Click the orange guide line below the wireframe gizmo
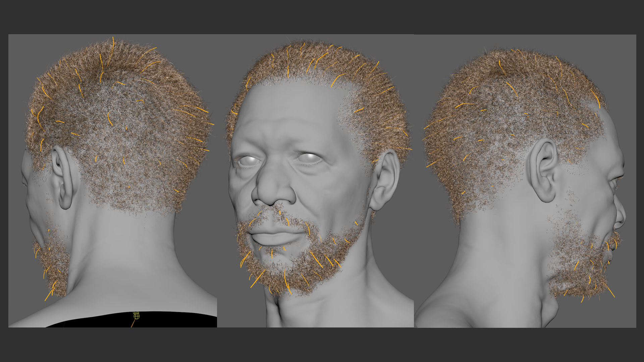Image resolution: width=644 pixels, height=362 pixels. pos(133,323)
